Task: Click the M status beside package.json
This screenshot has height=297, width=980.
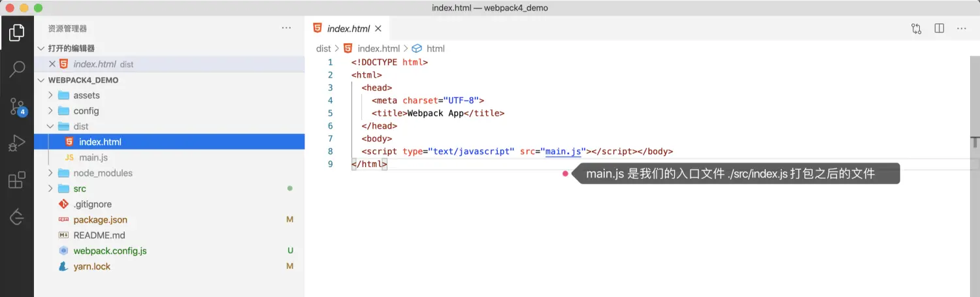Action: coord(290,219)
